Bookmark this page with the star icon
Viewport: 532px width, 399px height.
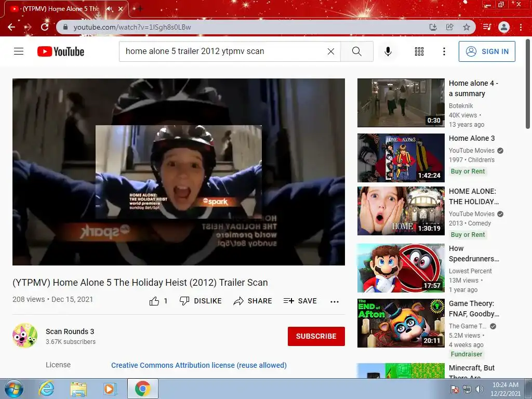pos(467,27)
